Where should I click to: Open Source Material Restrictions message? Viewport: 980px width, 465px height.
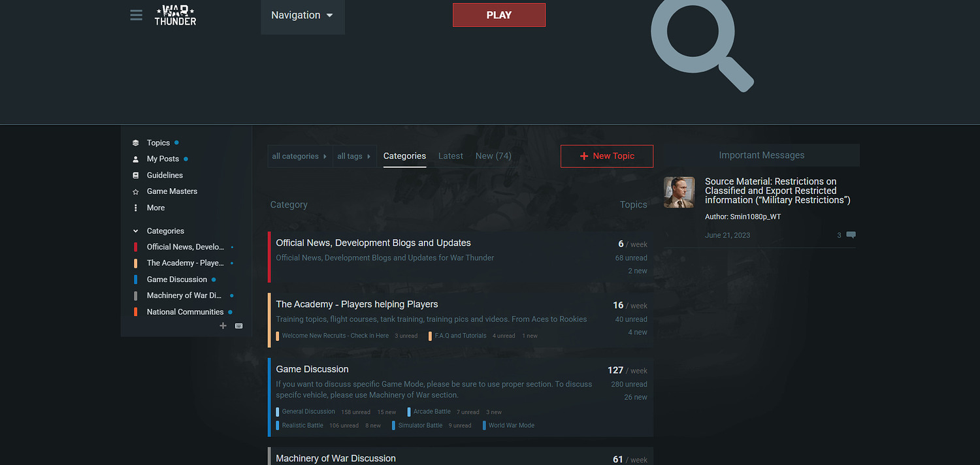777,191
